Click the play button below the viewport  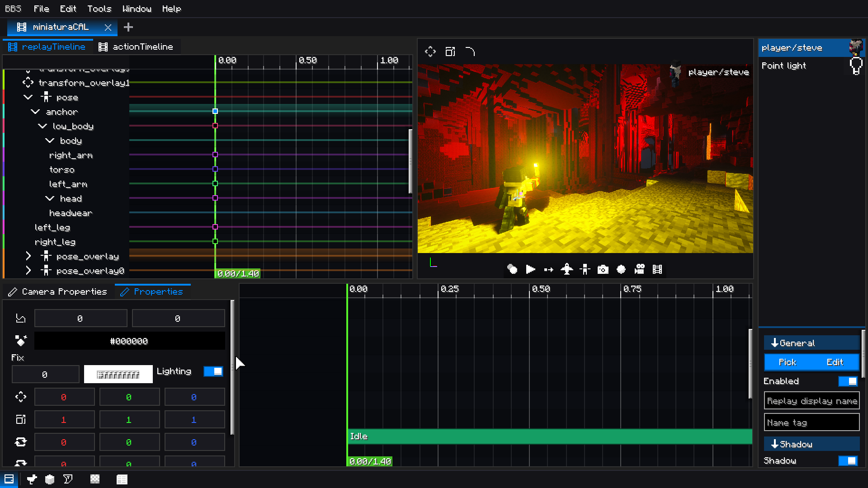pos(530,270)
